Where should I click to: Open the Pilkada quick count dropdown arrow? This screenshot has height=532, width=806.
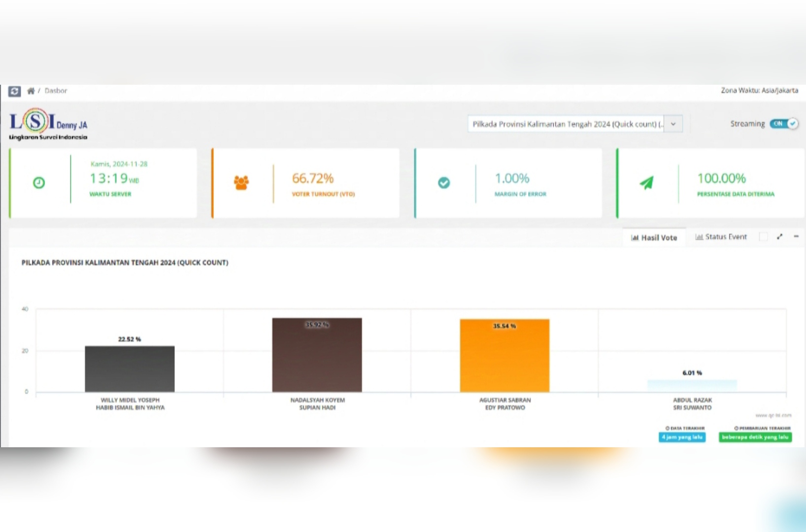(673, 124)
